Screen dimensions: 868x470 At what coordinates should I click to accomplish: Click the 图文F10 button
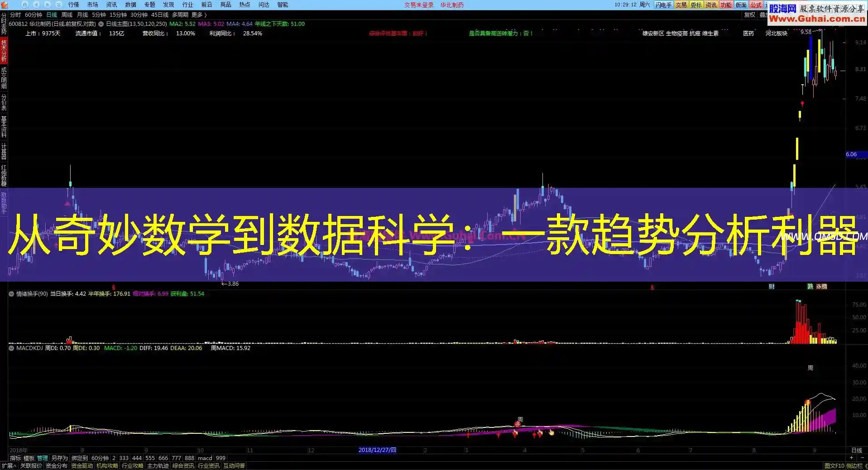coord(834,465)
